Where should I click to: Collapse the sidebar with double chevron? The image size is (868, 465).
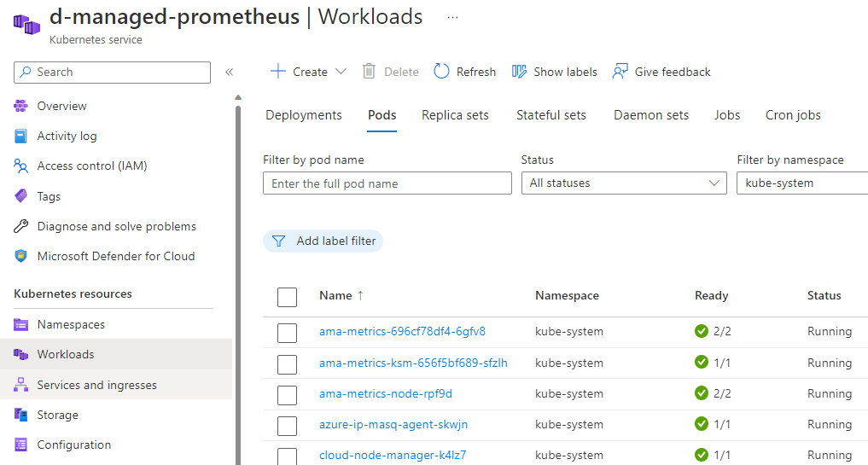229,73
